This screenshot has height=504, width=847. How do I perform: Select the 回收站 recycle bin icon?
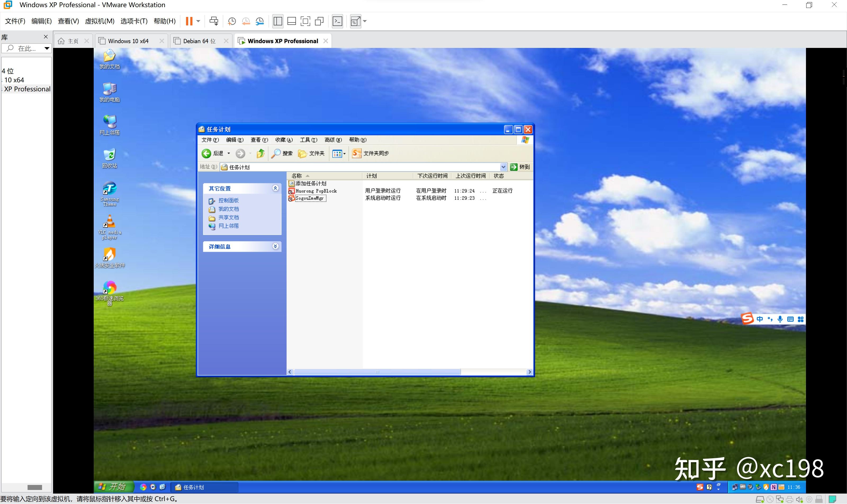click(109, 158)
